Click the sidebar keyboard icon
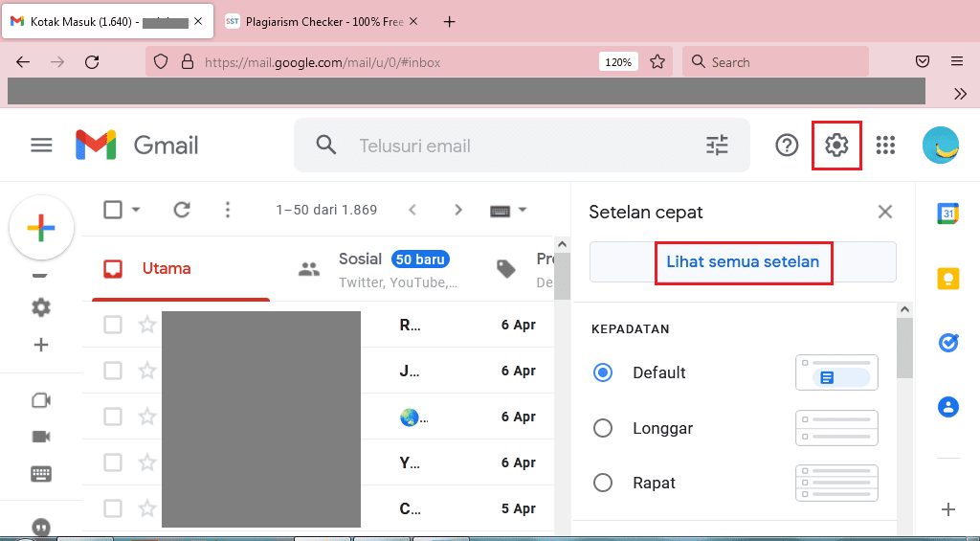980x541 pixels. [41, 473]
